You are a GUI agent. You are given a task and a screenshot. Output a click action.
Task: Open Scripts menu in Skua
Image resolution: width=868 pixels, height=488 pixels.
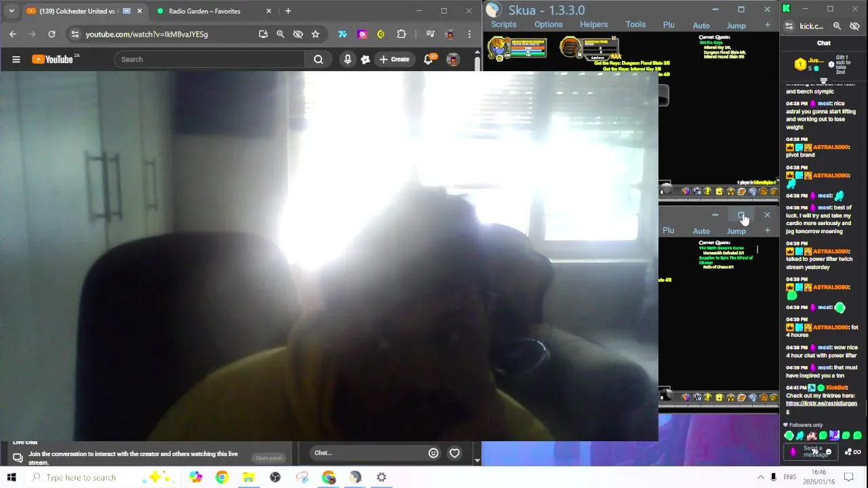503,24
